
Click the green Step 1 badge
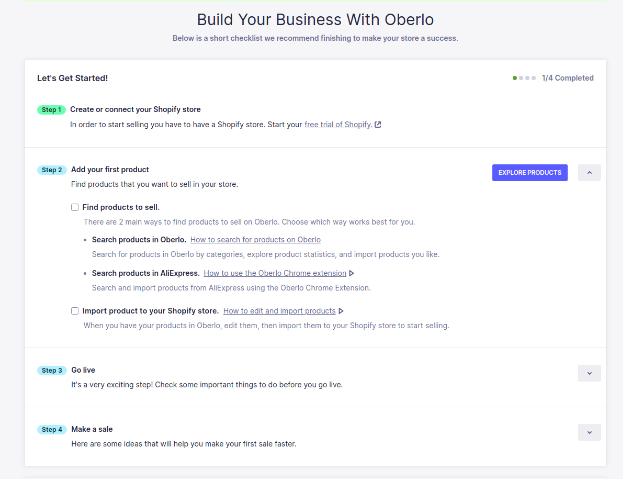51,109
